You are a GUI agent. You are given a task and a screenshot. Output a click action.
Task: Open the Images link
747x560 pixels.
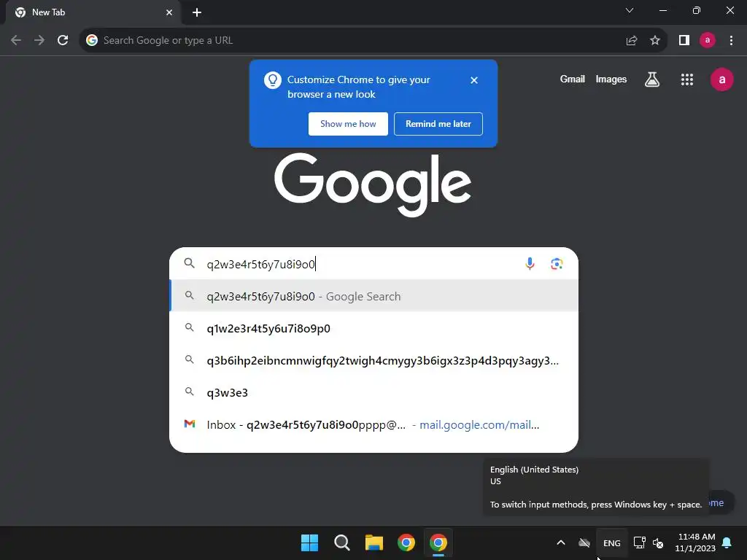point(611,79)
